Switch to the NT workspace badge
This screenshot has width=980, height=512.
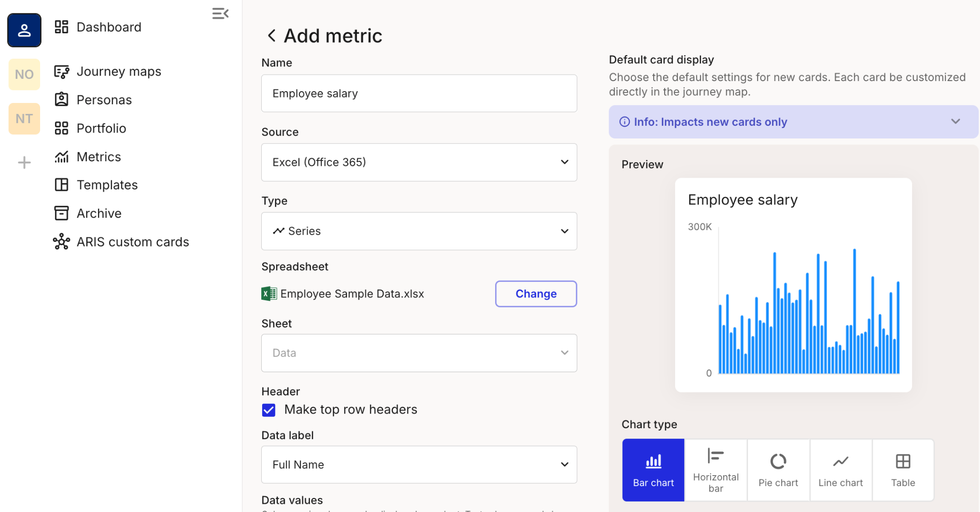(24, 119)
